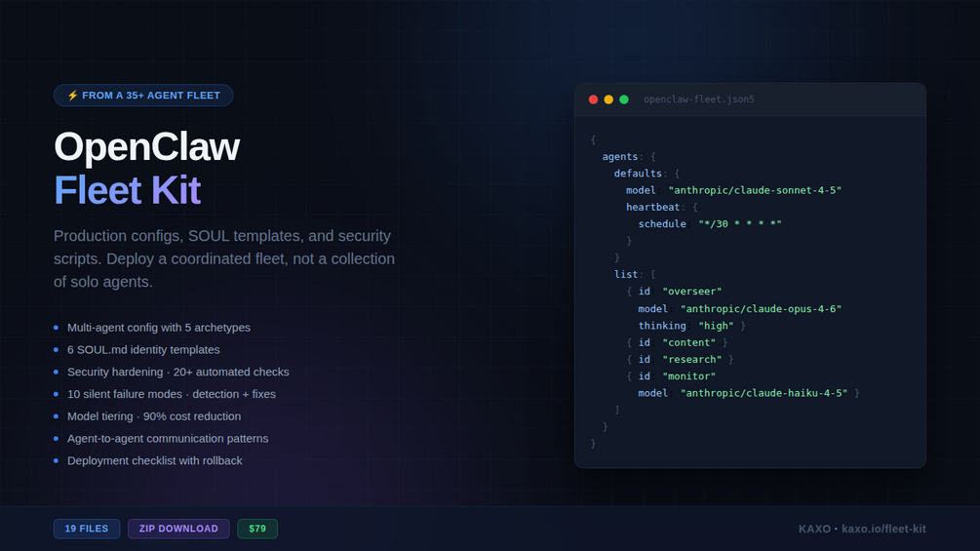Click 'Multi-agent config with 5 archetypes' item
The width and height of the screenshot is (980, 551).
[x=159, y=328]
